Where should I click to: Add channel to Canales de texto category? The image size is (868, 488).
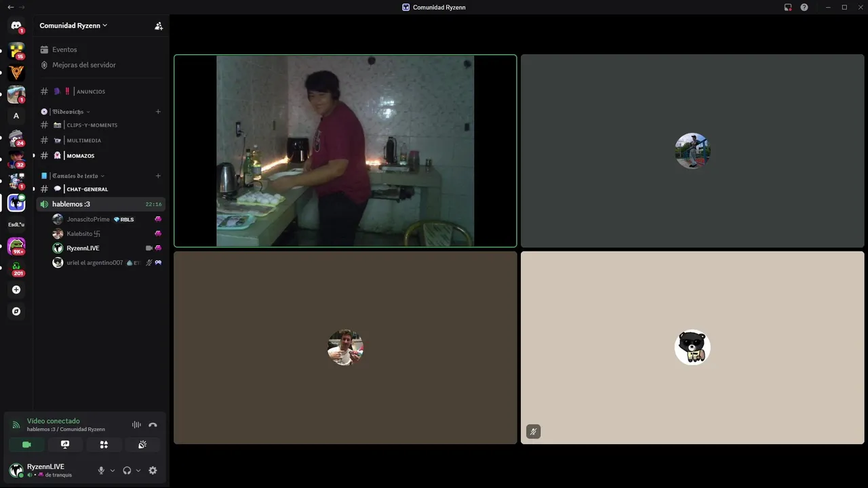click(158, 176)
